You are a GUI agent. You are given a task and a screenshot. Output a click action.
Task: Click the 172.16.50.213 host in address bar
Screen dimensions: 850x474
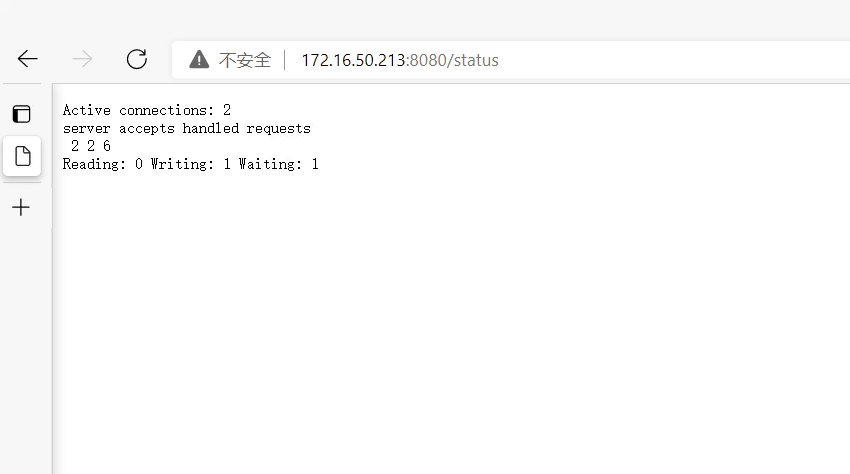point(353,60)
